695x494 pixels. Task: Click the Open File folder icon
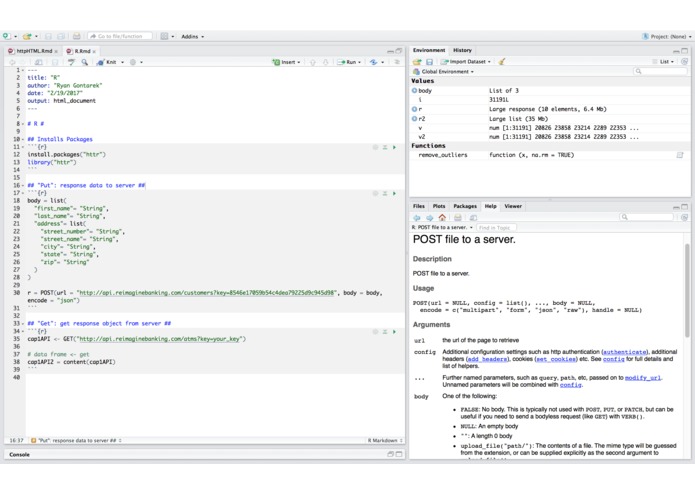click(27, 36)
